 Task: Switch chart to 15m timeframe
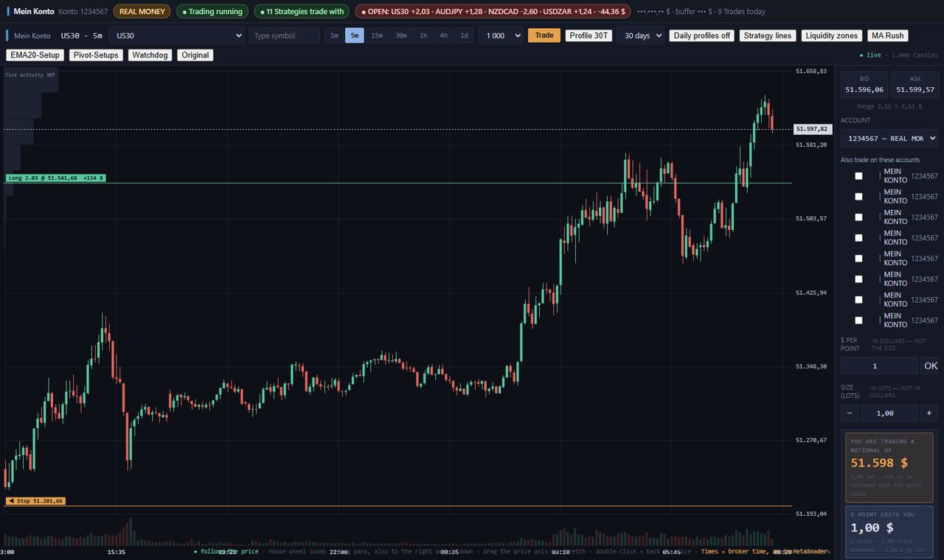coord(377,35)
